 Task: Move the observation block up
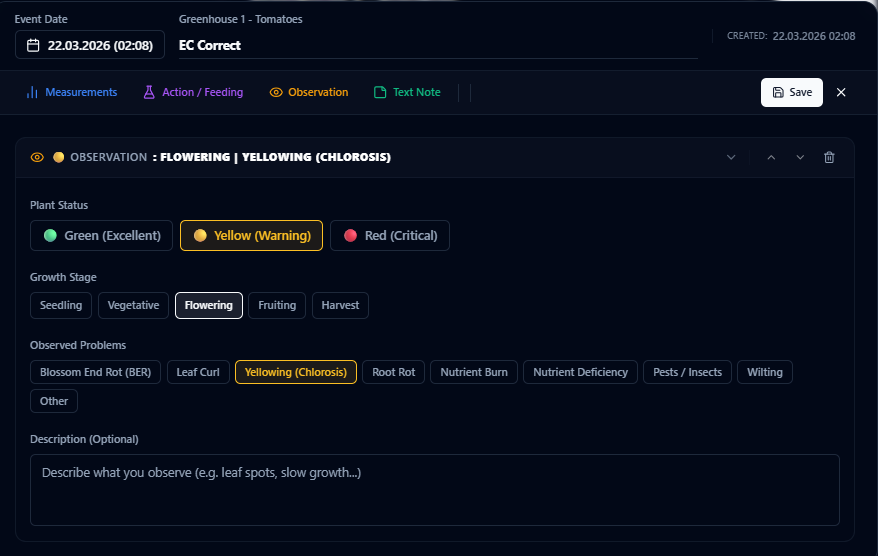pos(771,157)
